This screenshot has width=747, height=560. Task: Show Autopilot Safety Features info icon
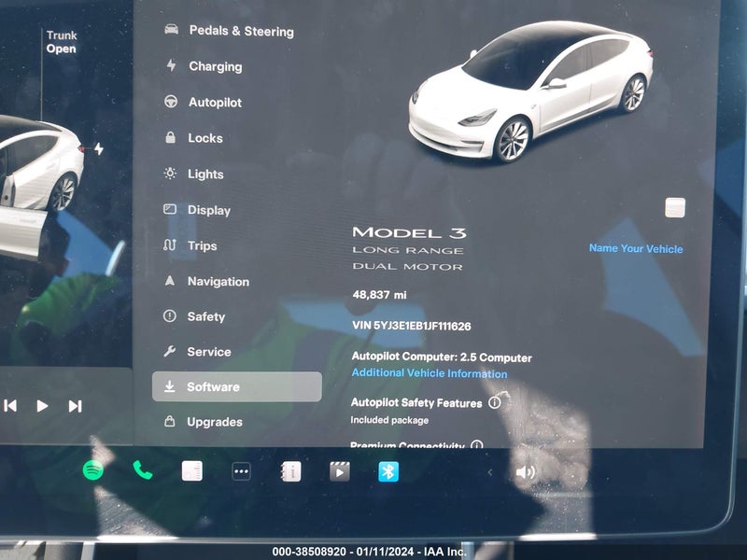495,403
